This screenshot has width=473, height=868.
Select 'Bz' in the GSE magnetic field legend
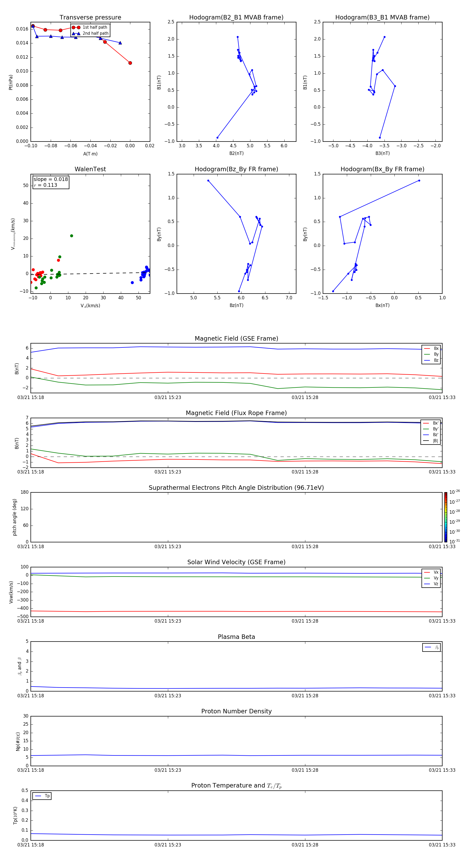431,360
